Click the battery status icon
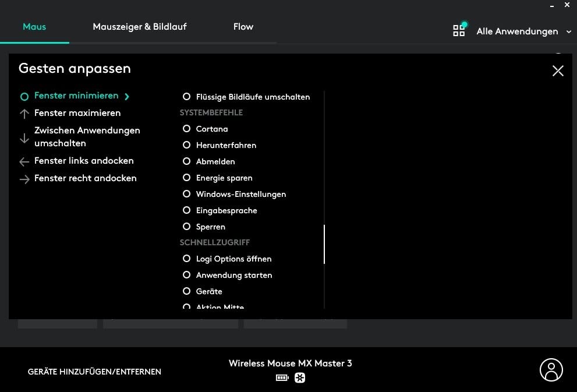577x392 pixels. (x=282, y=377)
